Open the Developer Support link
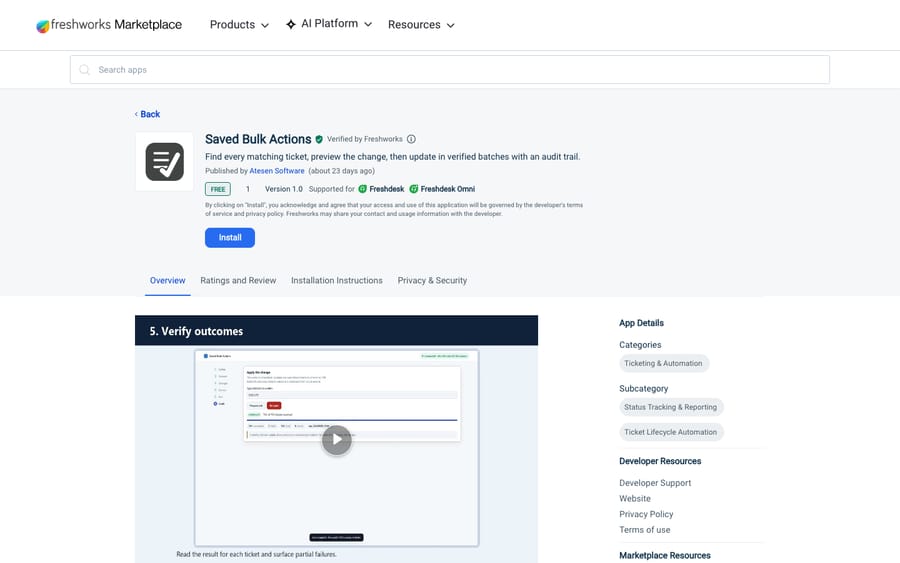 pos(655,483)
